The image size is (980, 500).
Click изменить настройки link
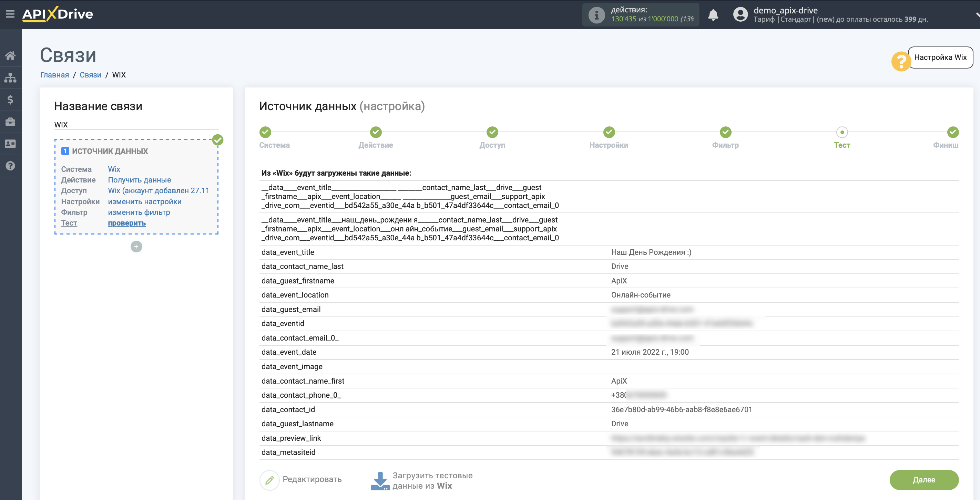(145, 201)
